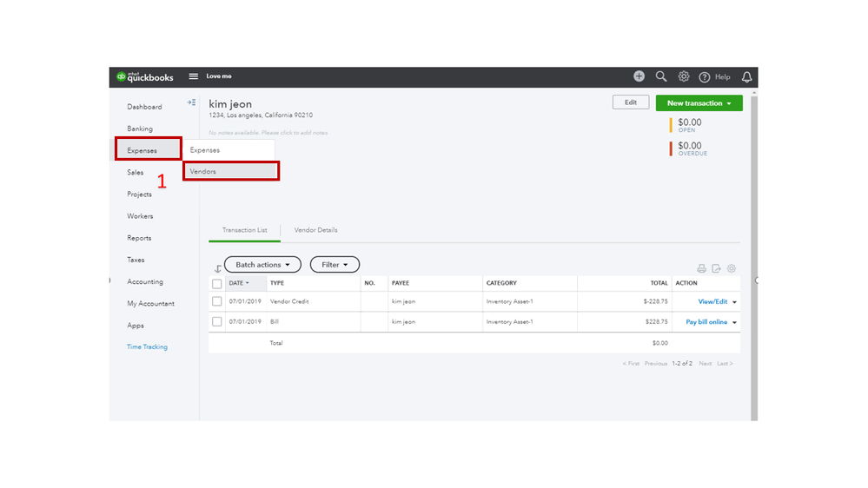This screenshot has width=868, height=488.
Task: Open Reports in the sidebar
Action: pos(139,238)
